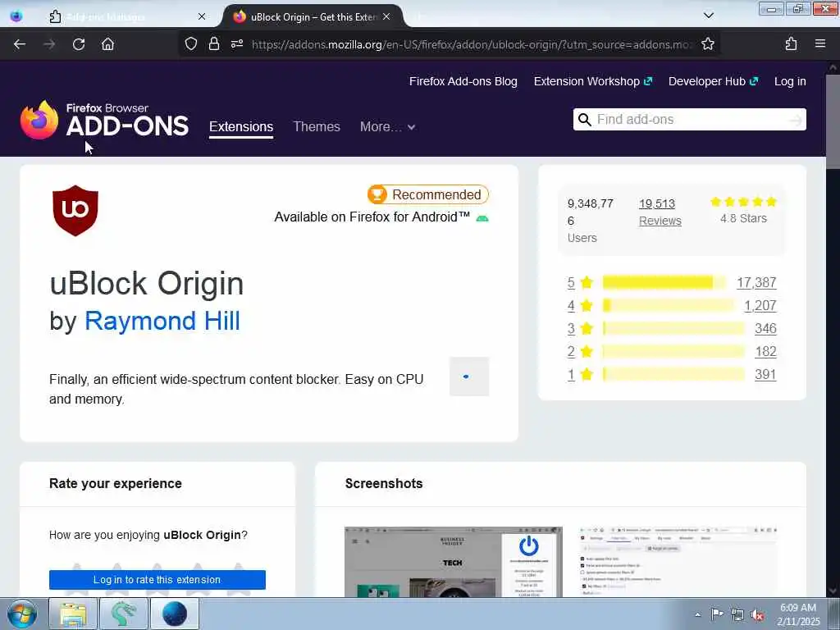
Task: Open the Themes menu item
Action: coord(317,127)
